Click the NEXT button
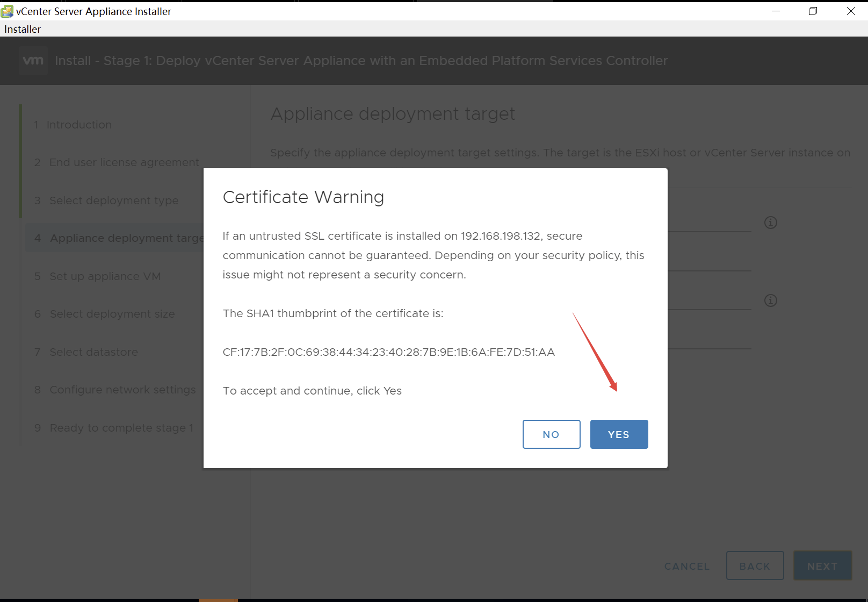The image size is (868, 602). coord(822,565)
